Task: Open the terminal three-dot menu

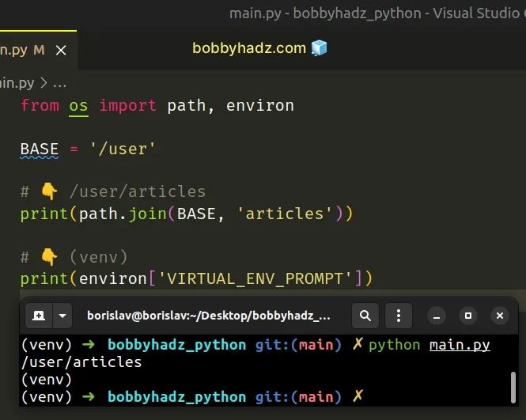Action: [399, 316]
